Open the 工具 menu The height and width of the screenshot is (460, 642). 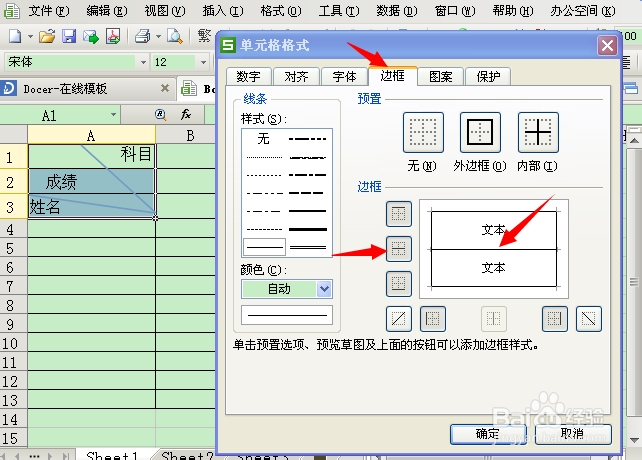point(339,11)
